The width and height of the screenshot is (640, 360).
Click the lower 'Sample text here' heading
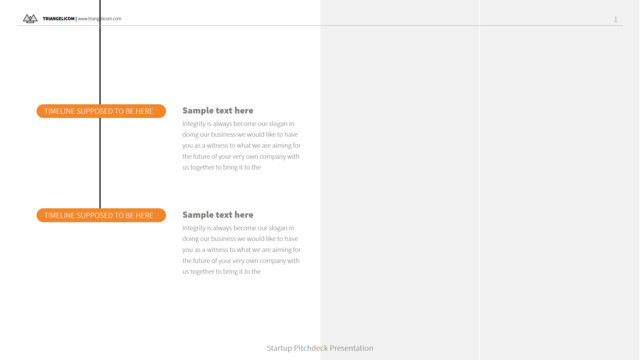(218, 215)
